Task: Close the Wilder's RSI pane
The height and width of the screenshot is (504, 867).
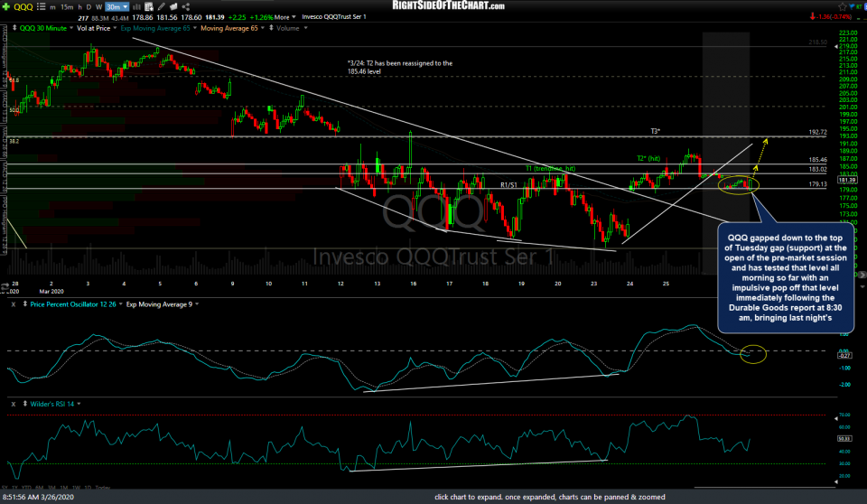Action: (14, 404)
